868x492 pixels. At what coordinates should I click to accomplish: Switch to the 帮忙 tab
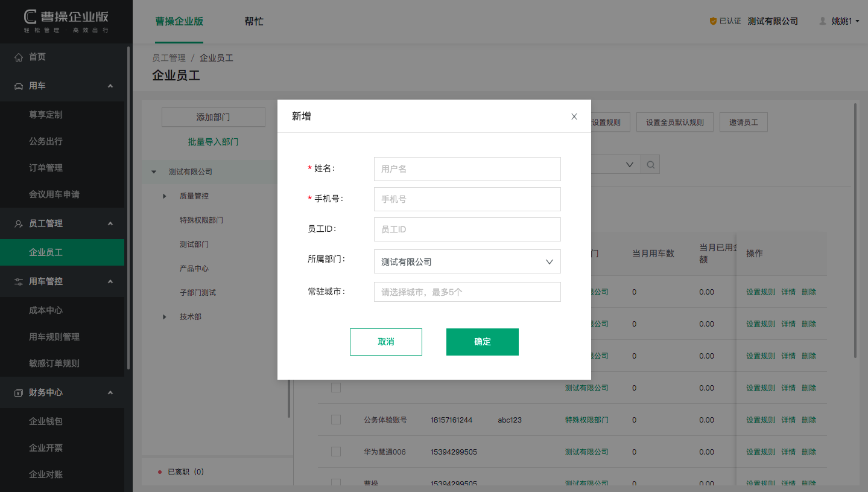(253, 21)
